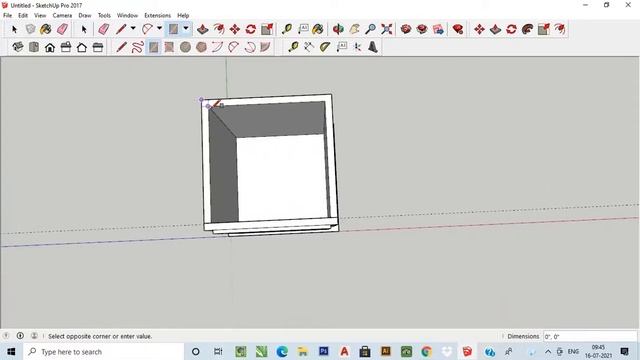Select the 3D Text tool
640x360 pixels.
[x=373, y=47]
